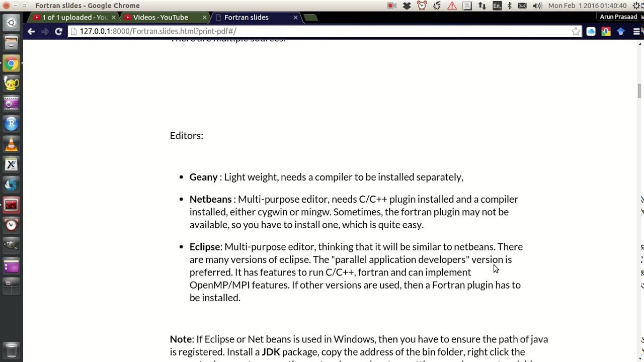Click the bold 'Geany' text
Viewport: 644px width, 362px height.
click(x=203, y=177)
